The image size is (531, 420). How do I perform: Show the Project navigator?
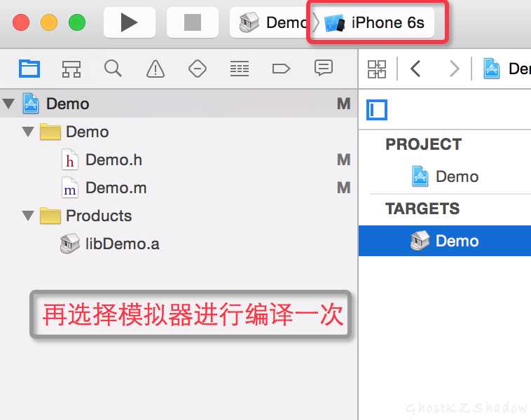pyautogui.click(x=29, y=69)
